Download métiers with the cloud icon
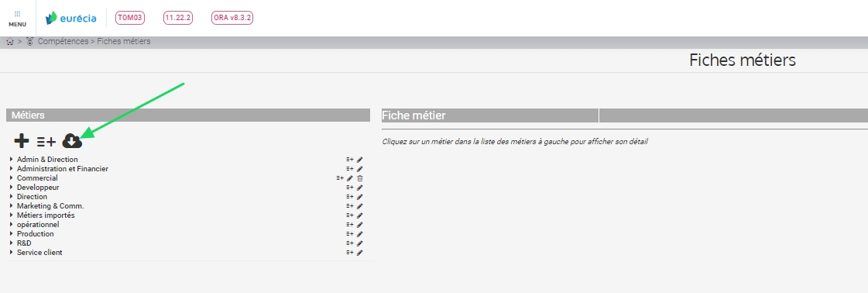868x293 pixels. (72, 141)
